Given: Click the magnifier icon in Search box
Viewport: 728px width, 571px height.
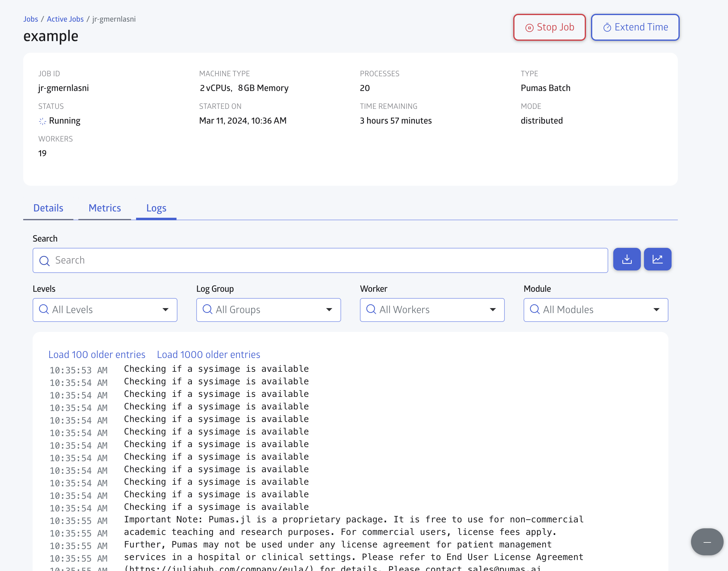Looking at the screenshot, I should tap(45, 260).
